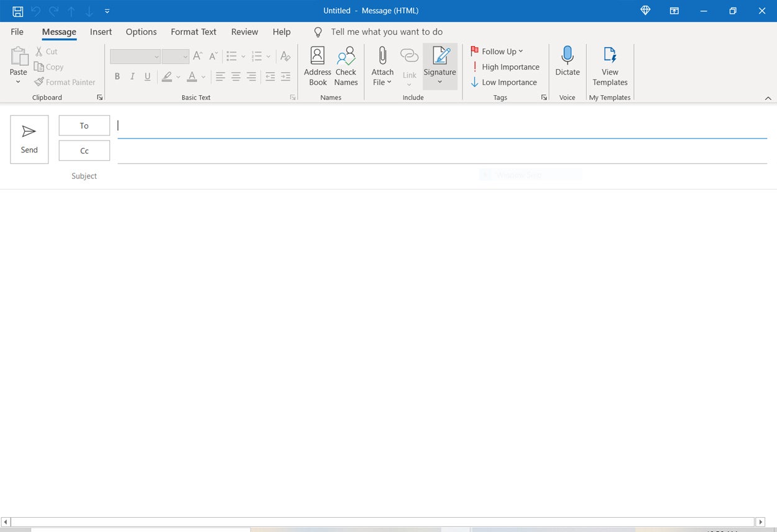Open the Customize Quick Access Toolbar menu
Screen dimensions: 777x532
coord(107,11)
